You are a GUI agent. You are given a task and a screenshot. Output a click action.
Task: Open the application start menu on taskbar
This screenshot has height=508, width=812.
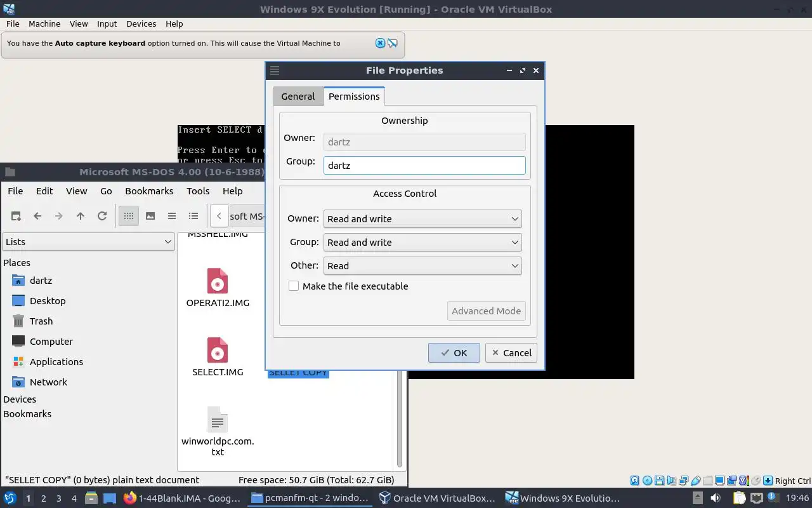click(10, 498)
